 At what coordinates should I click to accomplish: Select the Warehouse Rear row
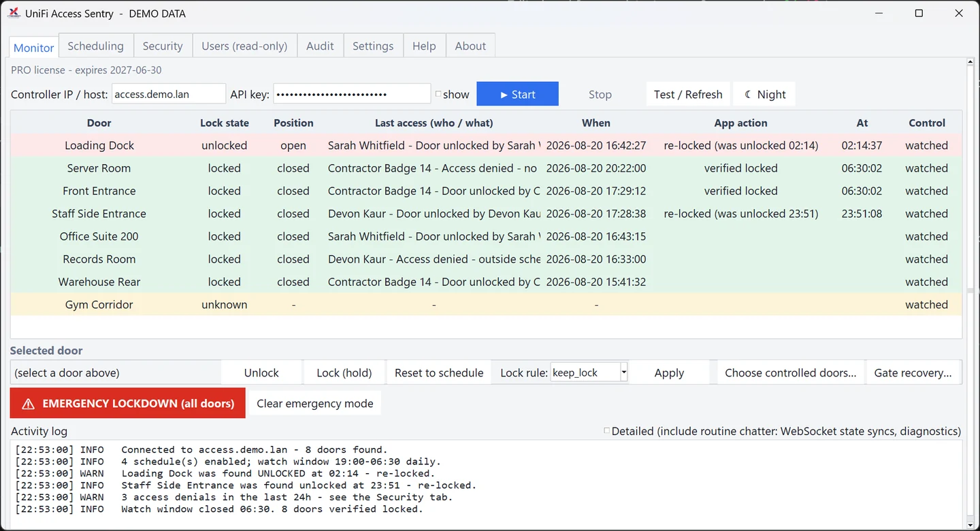click(x=486, y=282)
